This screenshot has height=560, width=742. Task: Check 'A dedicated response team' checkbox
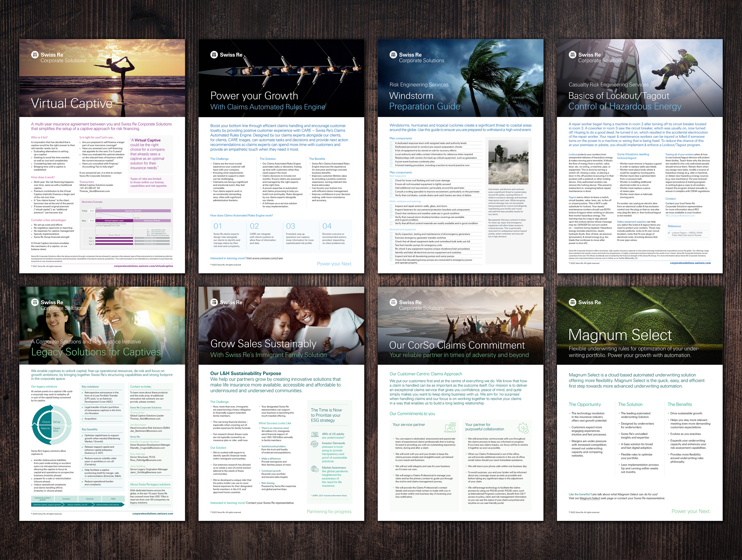coord(391,143)
